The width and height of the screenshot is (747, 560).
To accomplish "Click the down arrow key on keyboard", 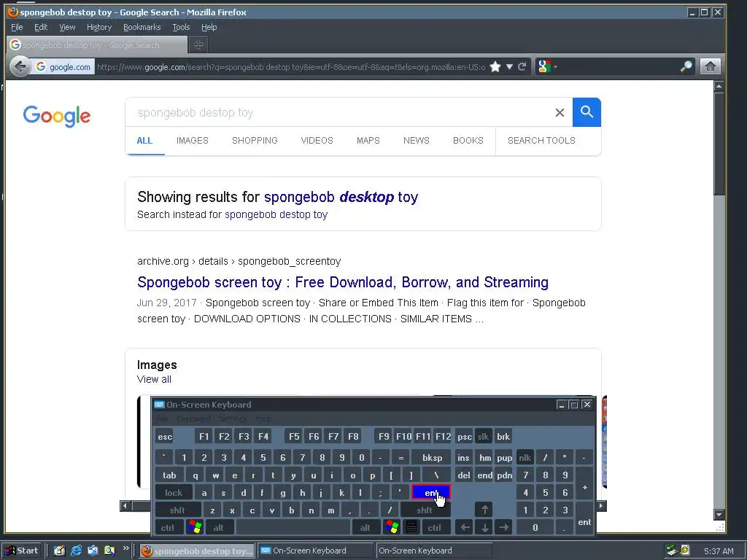I will [484, 527].
